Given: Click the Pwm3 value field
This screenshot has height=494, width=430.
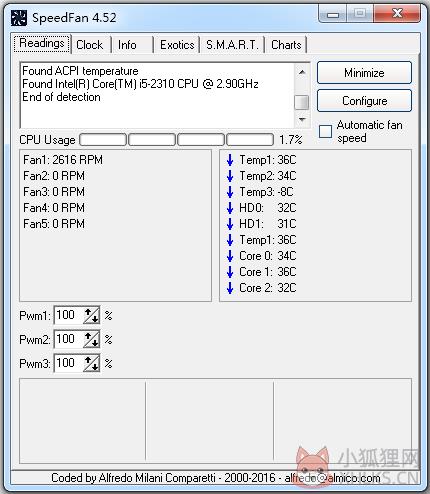Looking at the screenshot, I should (68, 363).
